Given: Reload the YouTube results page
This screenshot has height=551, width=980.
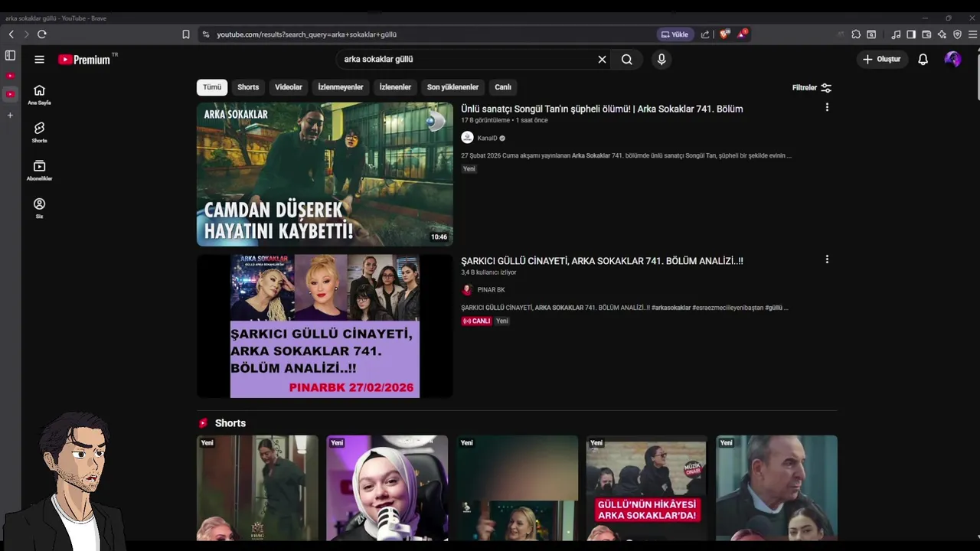Looking at the screenshot, I should [42, 34].
